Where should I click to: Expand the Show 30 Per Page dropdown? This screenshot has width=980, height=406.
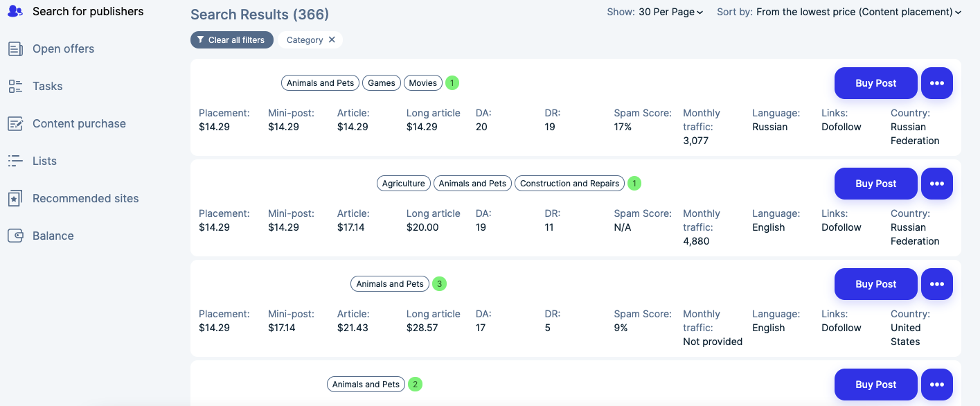tap(670, 12)
